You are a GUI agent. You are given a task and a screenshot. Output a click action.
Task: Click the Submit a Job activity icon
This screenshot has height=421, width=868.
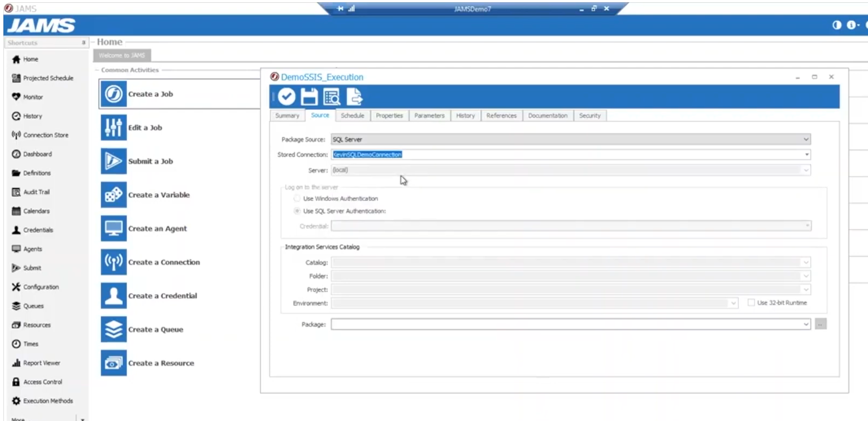(x=113, y=161)
